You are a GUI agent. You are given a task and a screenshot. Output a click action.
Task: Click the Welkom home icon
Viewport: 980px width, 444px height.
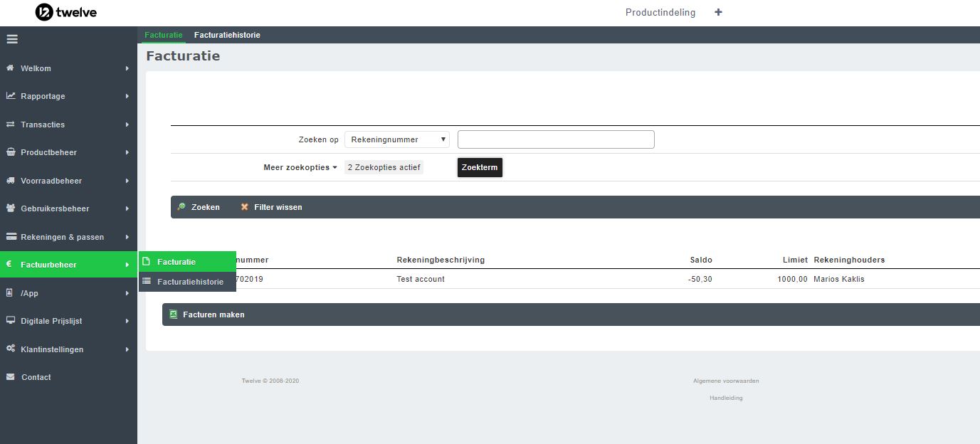(x=10, y=68)
